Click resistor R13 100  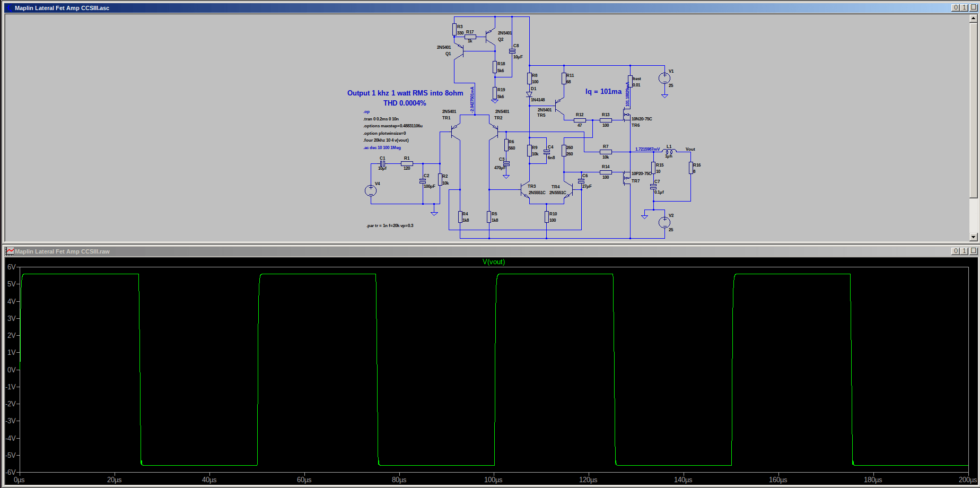pyautogui.click(x=606, y=120)
